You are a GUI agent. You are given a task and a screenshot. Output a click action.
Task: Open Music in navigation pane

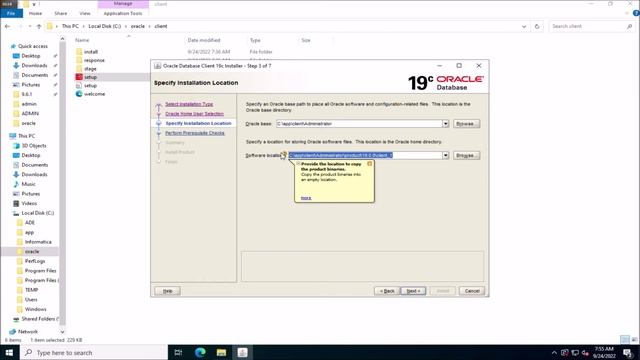tap(28, 184)
